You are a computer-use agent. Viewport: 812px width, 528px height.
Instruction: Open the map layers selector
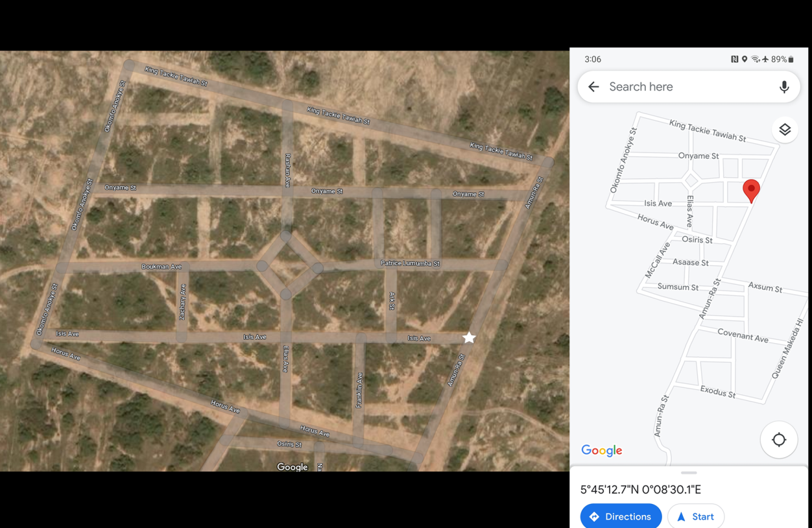click(x=785, y=130)
